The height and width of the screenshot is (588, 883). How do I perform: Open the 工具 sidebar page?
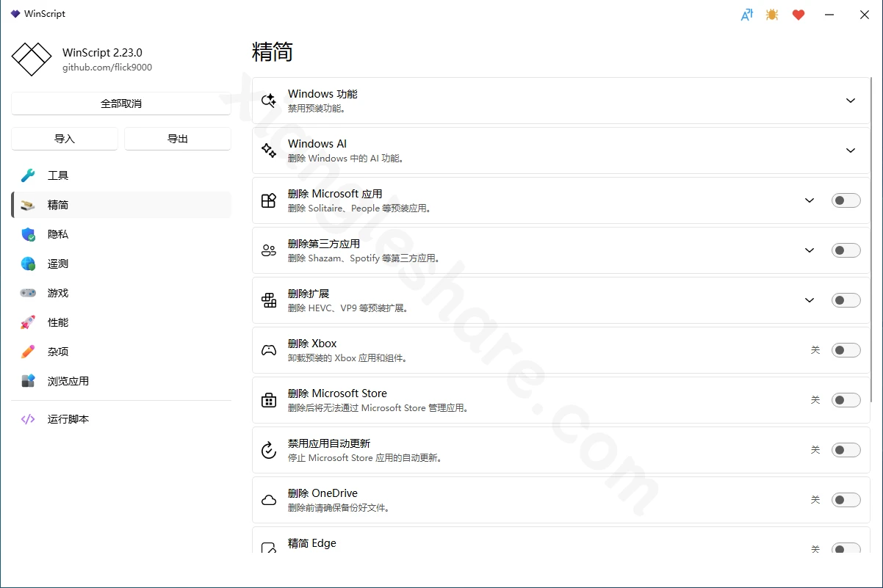tap(121, 175)
